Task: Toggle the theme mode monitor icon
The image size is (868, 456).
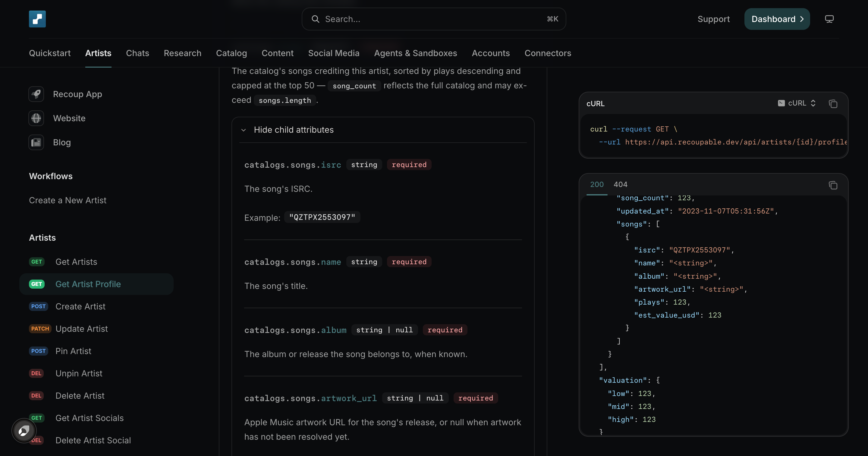Action: [x=829, y=19]
